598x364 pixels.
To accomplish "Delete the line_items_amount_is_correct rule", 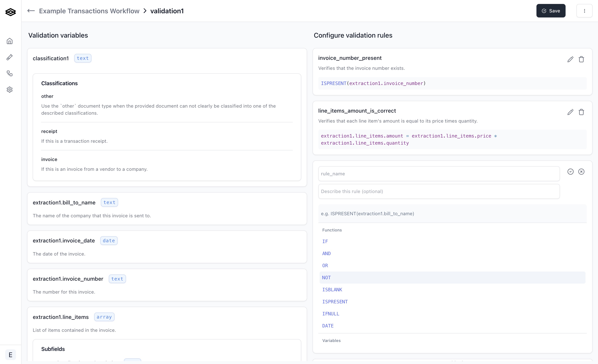I will point(581,112).
